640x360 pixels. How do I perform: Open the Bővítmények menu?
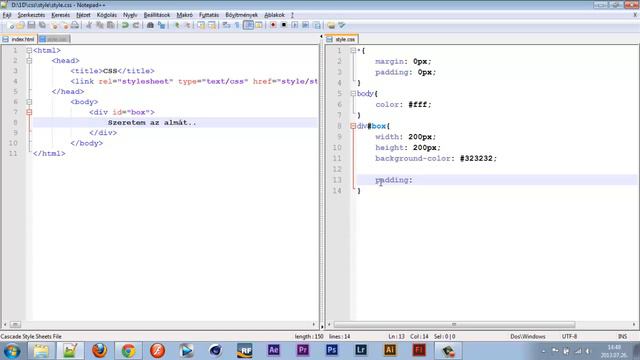tap(241, 15)
